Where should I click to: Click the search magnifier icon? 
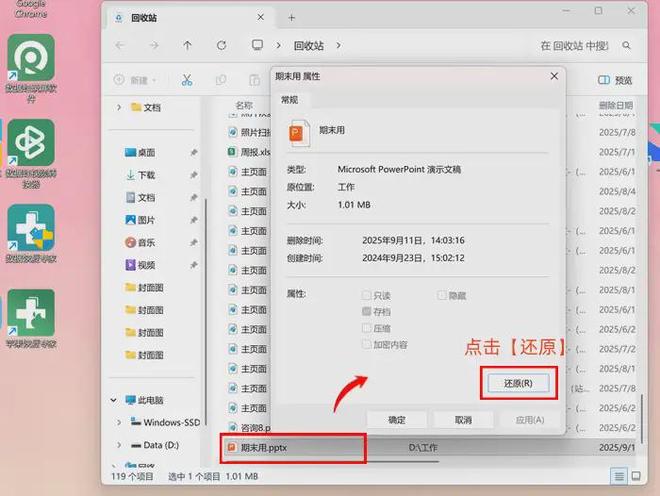click(626, 45)
